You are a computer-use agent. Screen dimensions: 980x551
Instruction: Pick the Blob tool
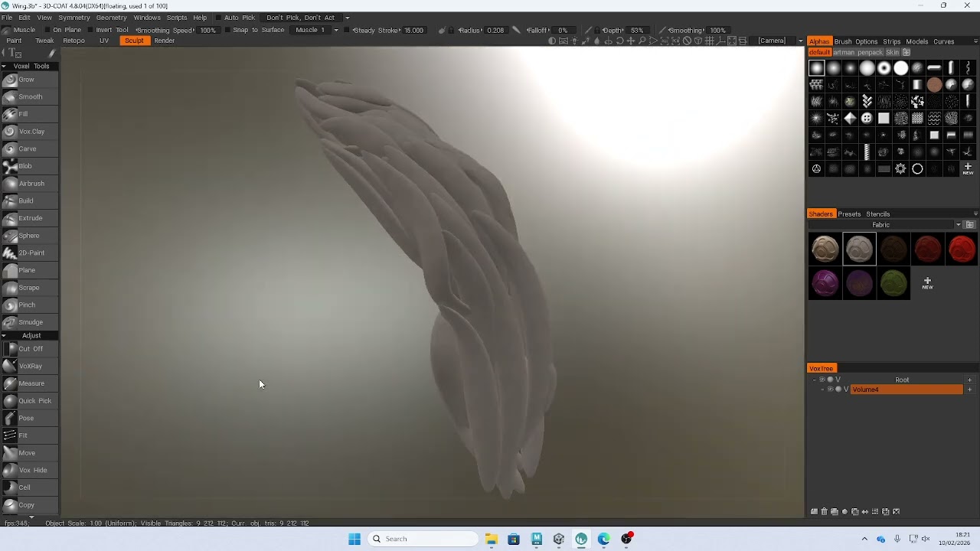29,166
